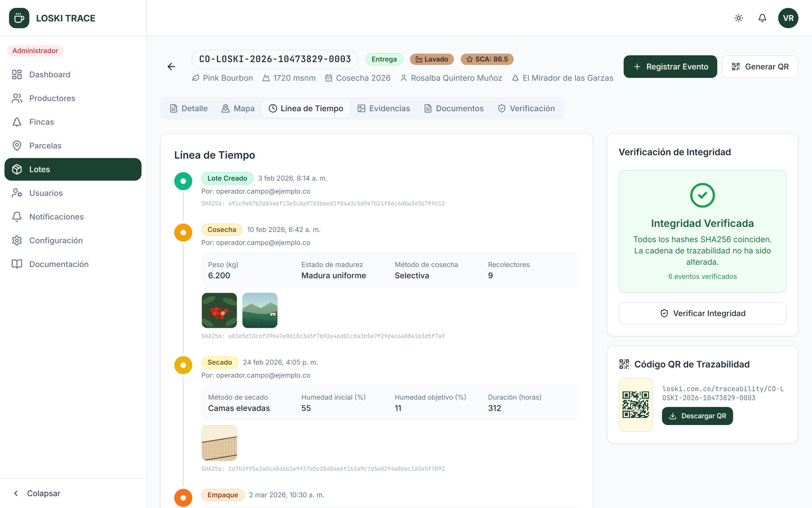The width and height of the screenshot is (812, 508).
Task: Open the Verificación tab
Action: 526,108
